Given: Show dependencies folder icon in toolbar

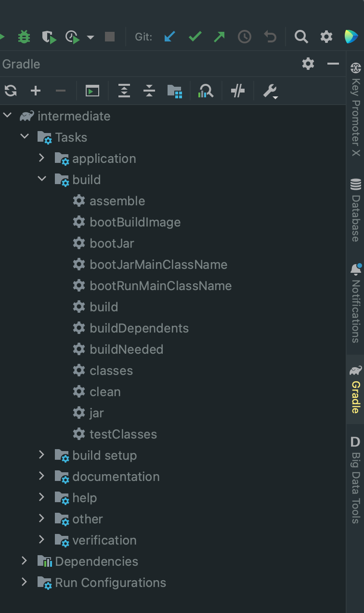Looking at the screenshot, I should [174, 91].
